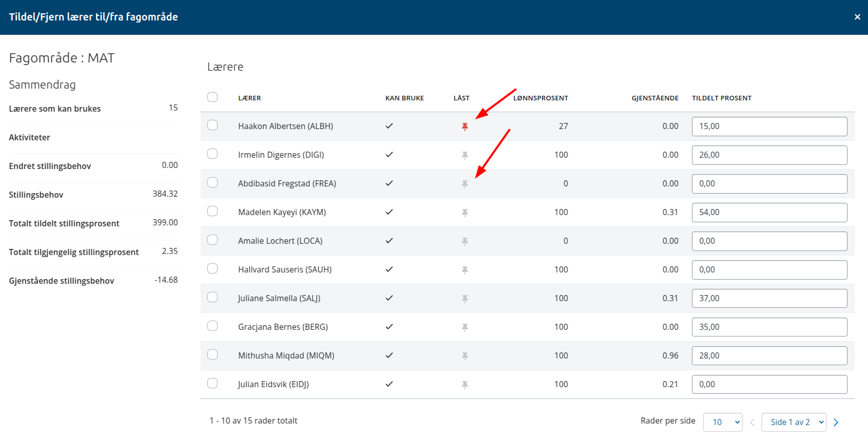Click the Aktiviteter summary row label

(x=29, y=137)
